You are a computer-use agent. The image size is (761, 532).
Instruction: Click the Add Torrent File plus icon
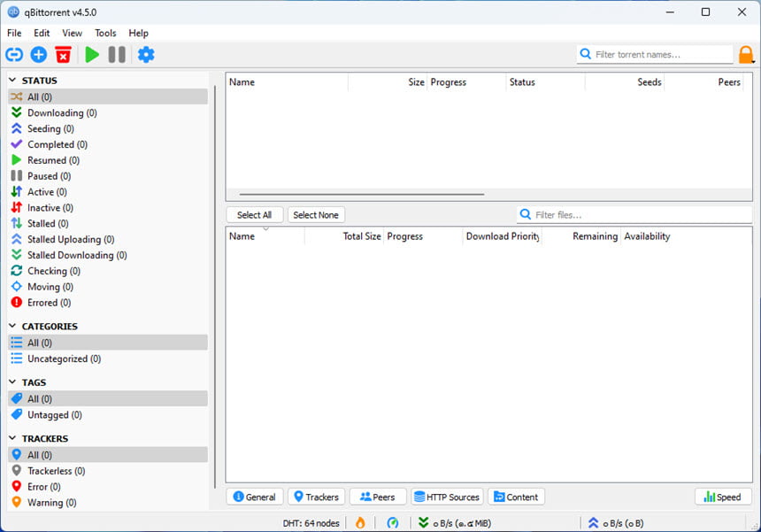(39, 54)
